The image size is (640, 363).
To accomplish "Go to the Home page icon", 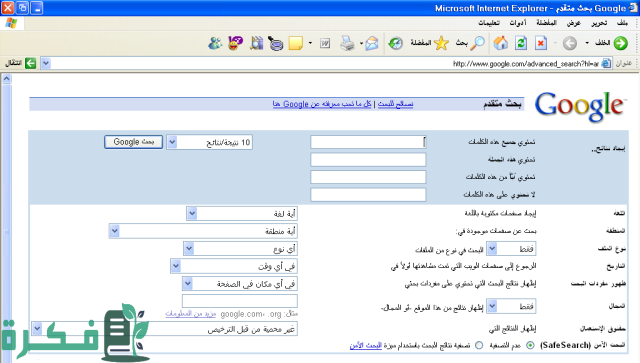I will (501, 43).
